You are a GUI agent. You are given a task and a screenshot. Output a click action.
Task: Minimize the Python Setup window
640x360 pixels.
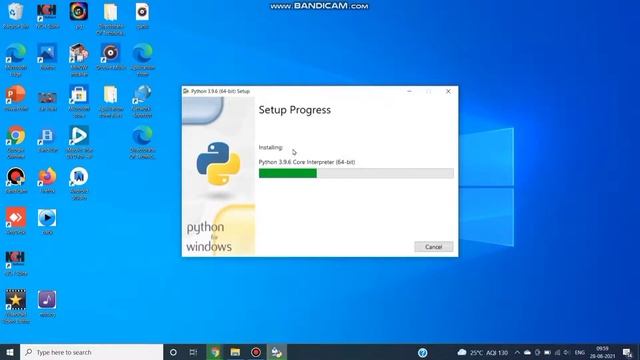[x=409, y=91]
